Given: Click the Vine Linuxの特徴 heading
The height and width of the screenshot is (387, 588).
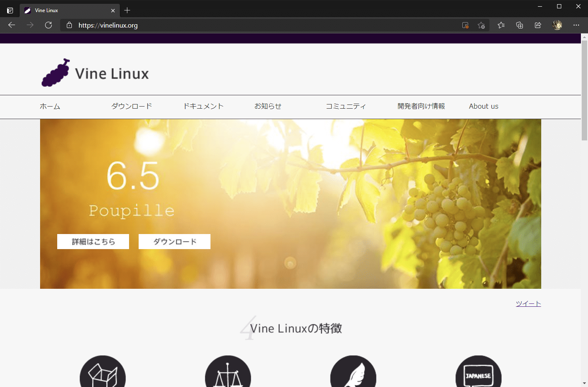Looking at the screenshot, I should click(296, 328).
